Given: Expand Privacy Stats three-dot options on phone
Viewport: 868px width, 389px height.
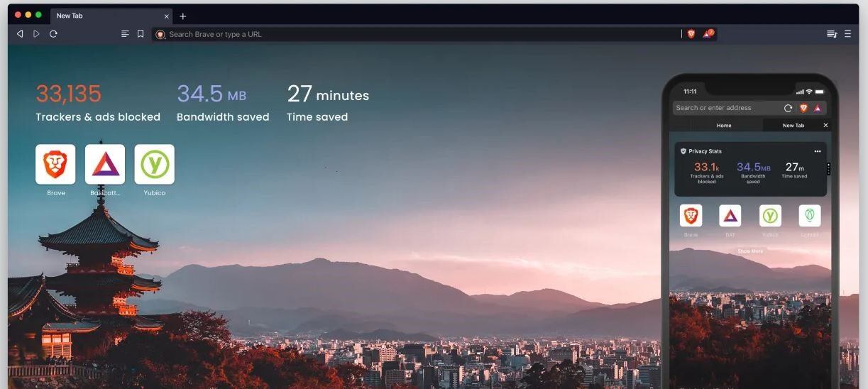Looking at the screenshot, I should pyautogui.click(x=817, y=151).
